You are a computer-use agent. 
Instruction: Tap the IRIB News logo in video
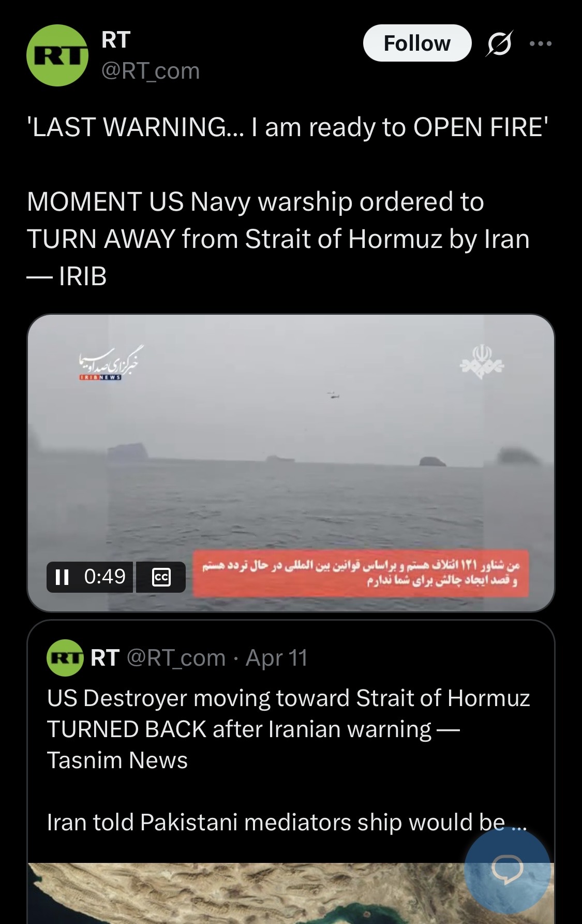(108, 363)
